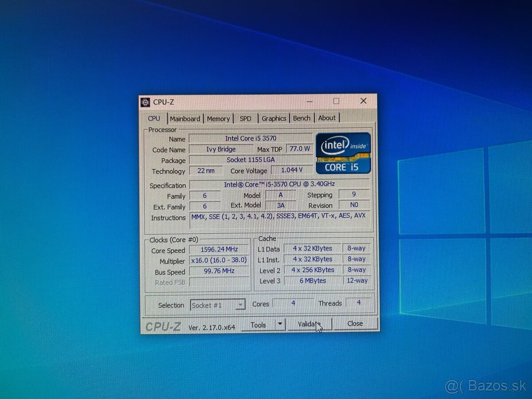Viewport: 532px width, 399px height.
Task: Switch to the Mainboard tab
Action: 185,118
